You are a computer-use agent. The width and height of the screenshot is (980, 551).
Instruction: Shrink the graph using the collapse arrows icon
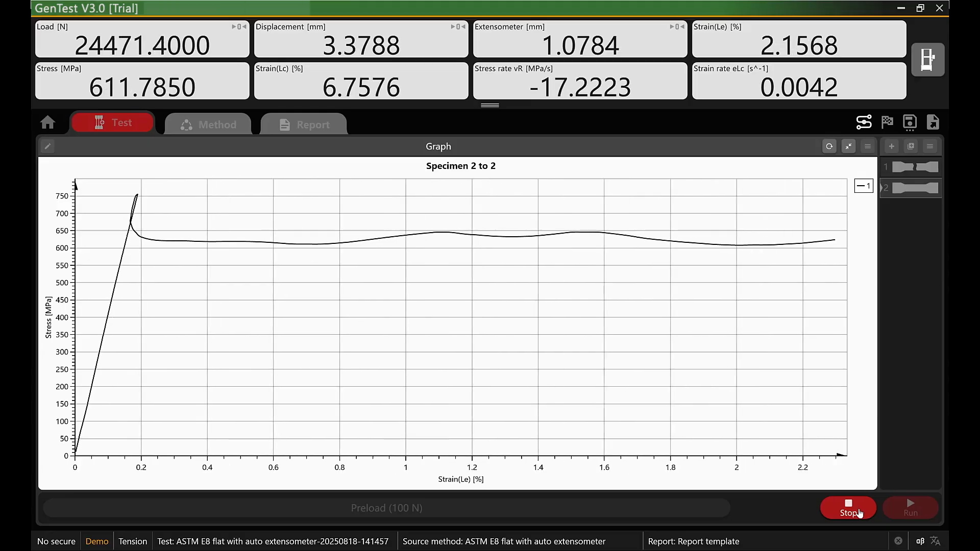coord(849,146)
